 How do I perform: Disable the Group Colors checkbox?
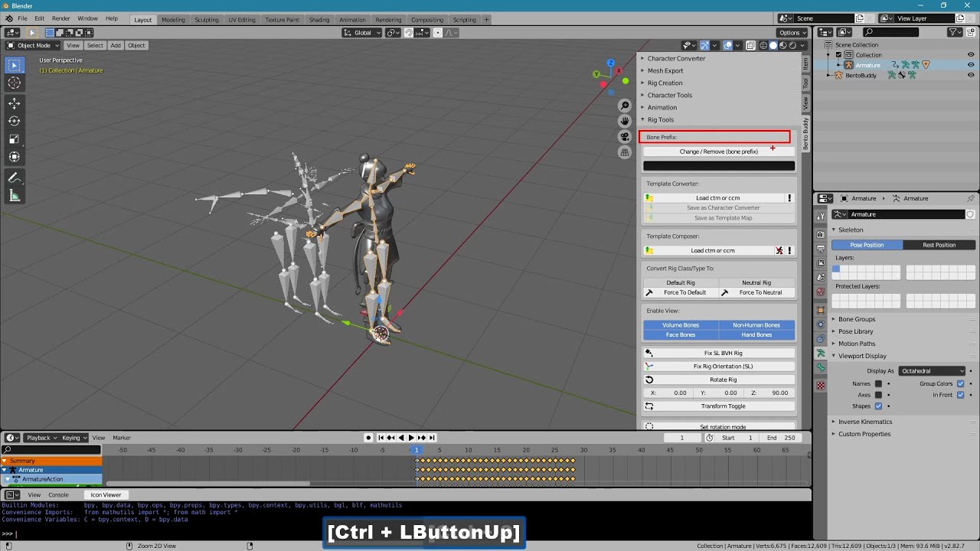[960, 383]
